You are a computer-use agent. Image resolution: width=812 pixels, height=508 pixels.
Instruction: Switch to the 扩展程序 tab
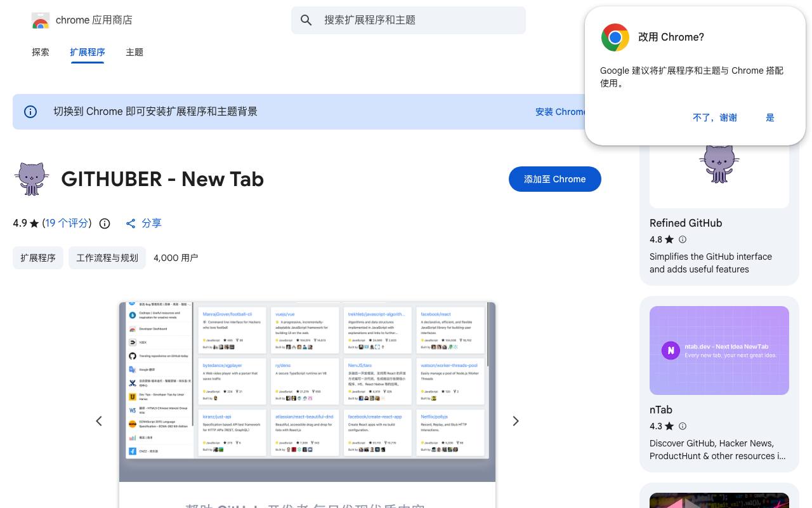[88, 52]
